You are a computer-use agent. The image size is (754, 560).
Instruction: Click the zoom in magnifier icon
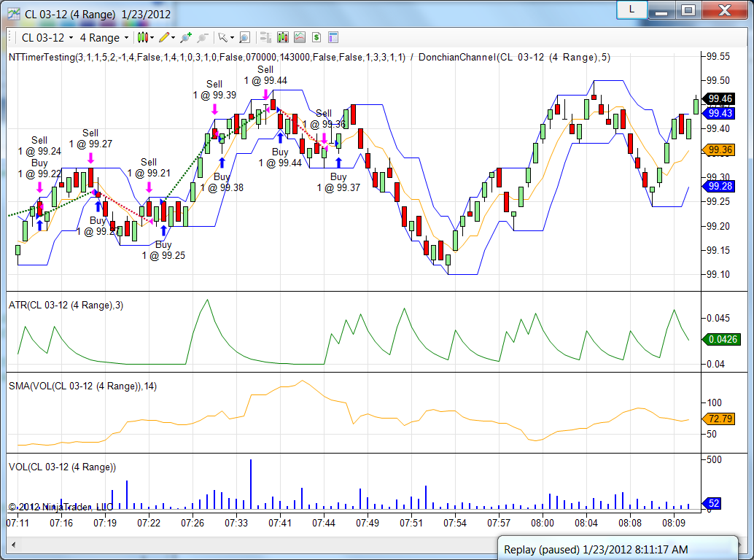pyautogui.click(x=186, y=37)
